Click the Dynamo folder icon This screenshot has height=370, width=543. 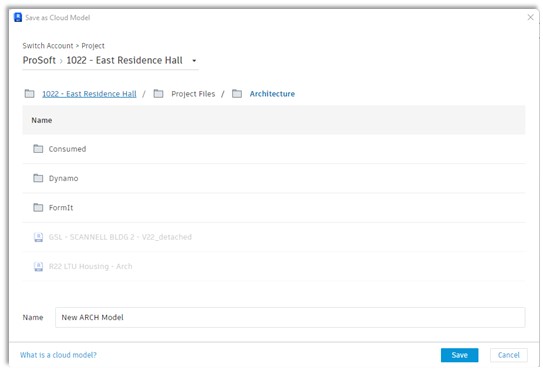click(38, 178)
